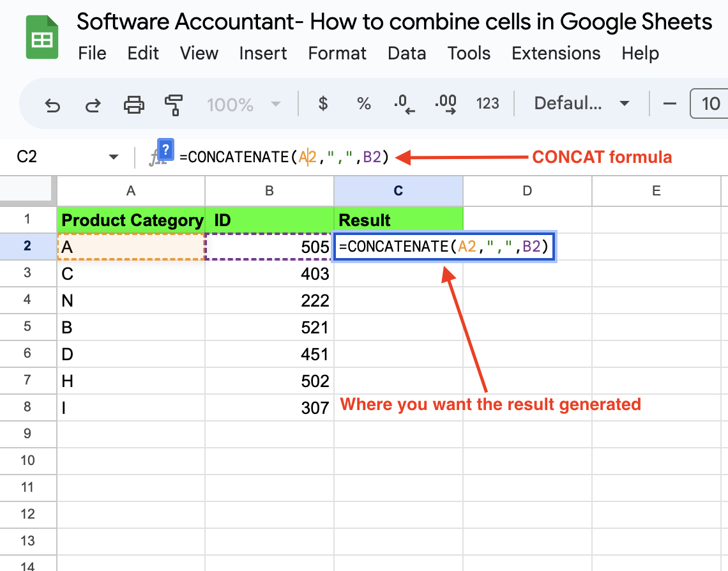Open the Tools menu

[x=469, y=54]
